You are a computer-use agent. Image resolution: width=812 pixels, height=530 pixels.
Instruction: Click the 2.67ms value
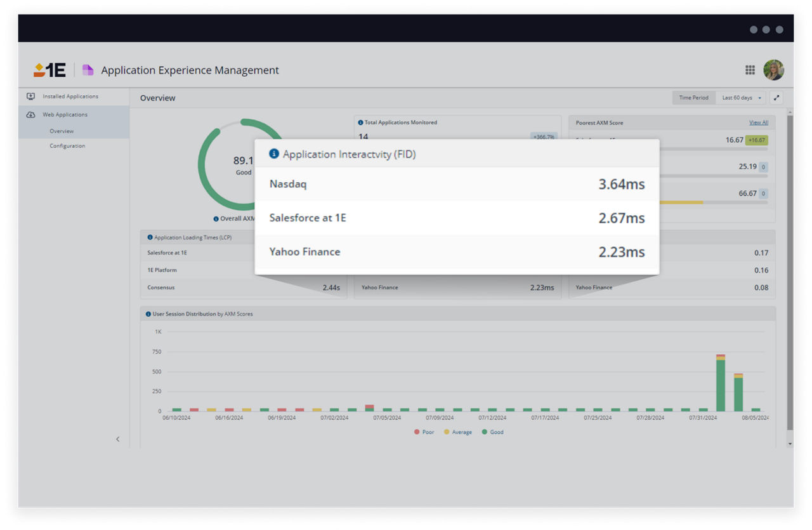point(621,218)
